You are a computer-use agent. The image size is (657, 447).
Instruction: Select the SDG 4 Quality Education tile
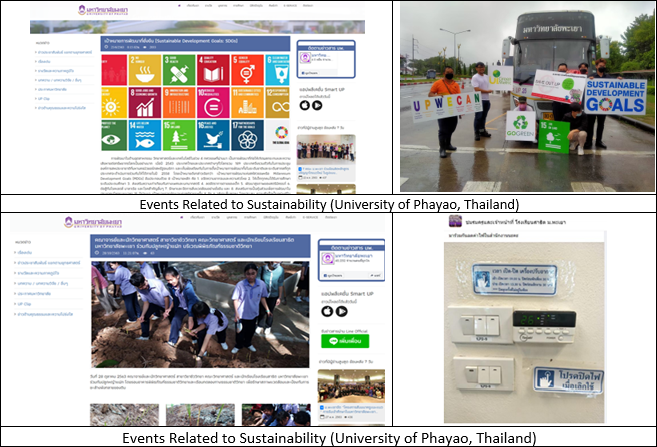tap(213, 70)
